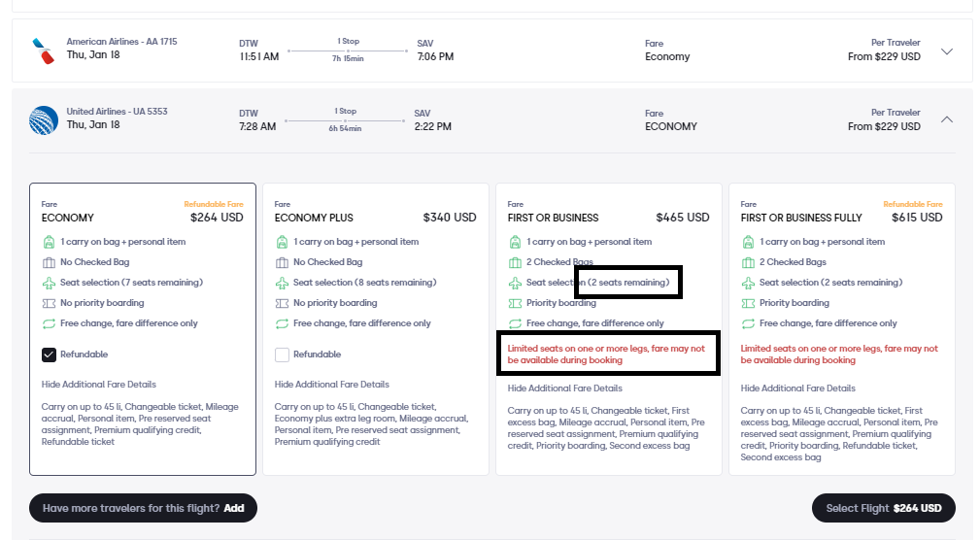Click From $229 USD on American Airlines row
The image size is (980, 540).
coord(885,56)
